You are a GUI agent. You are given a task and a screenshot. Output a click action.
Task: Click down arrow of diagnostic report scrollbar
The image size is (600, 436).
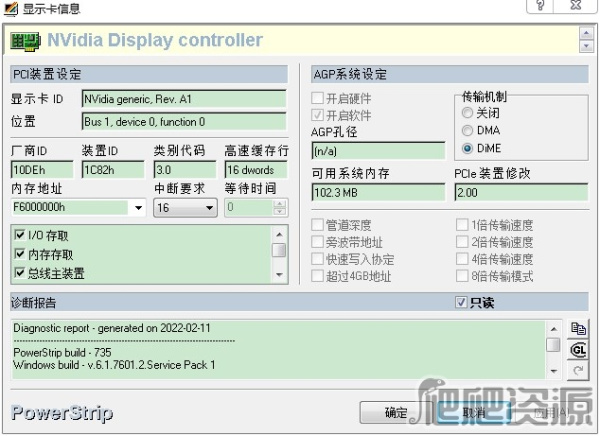coord(554,371)
